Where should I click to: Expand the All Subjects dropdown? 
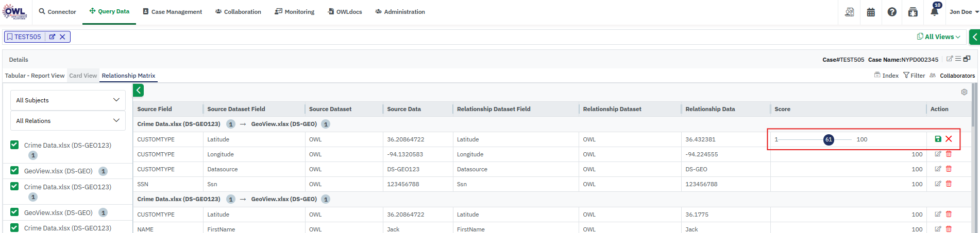pos(67,100)
